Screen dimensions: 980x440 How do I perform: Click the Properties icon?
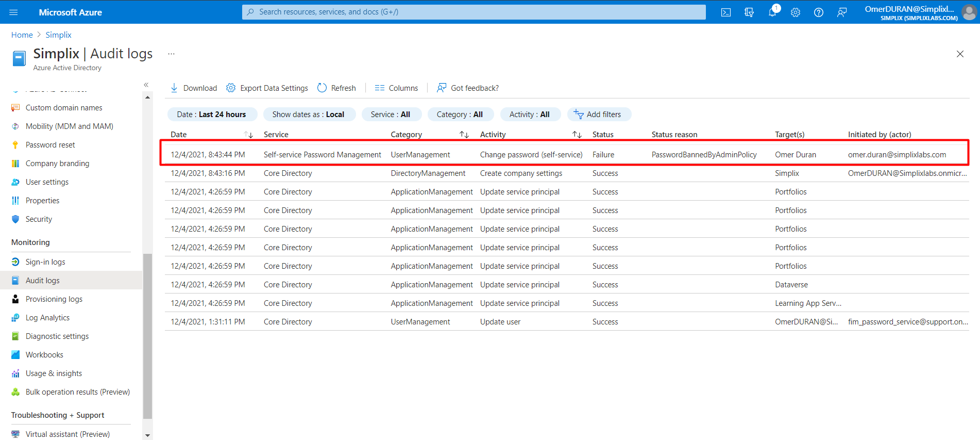coord(15,201)
